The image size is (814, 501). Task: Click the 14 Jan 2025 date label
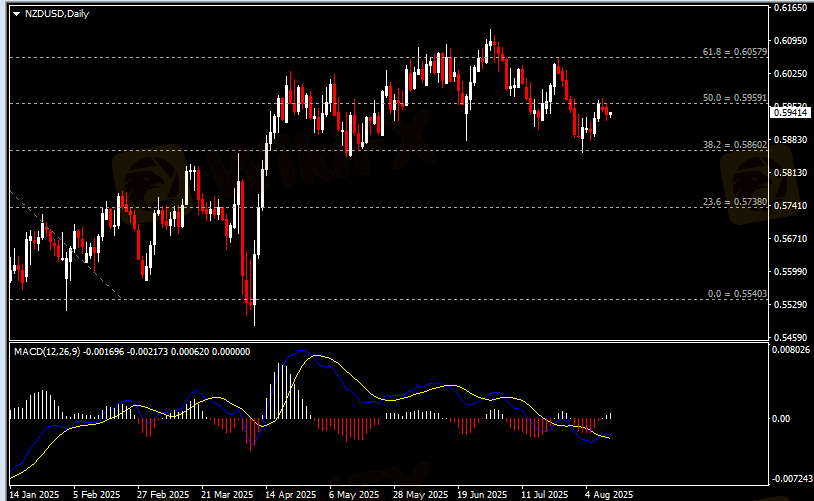[34, 494]
